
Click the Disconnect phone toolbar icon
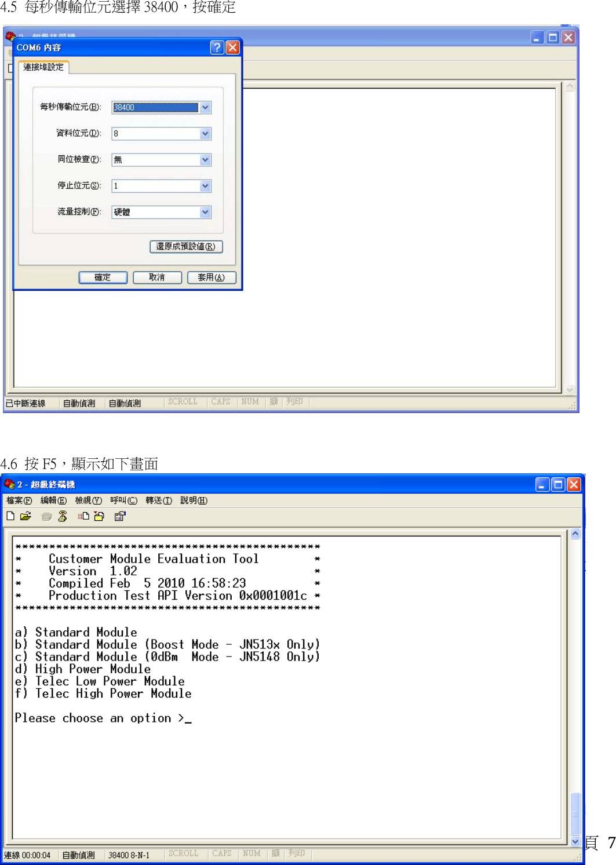[63, 516]
